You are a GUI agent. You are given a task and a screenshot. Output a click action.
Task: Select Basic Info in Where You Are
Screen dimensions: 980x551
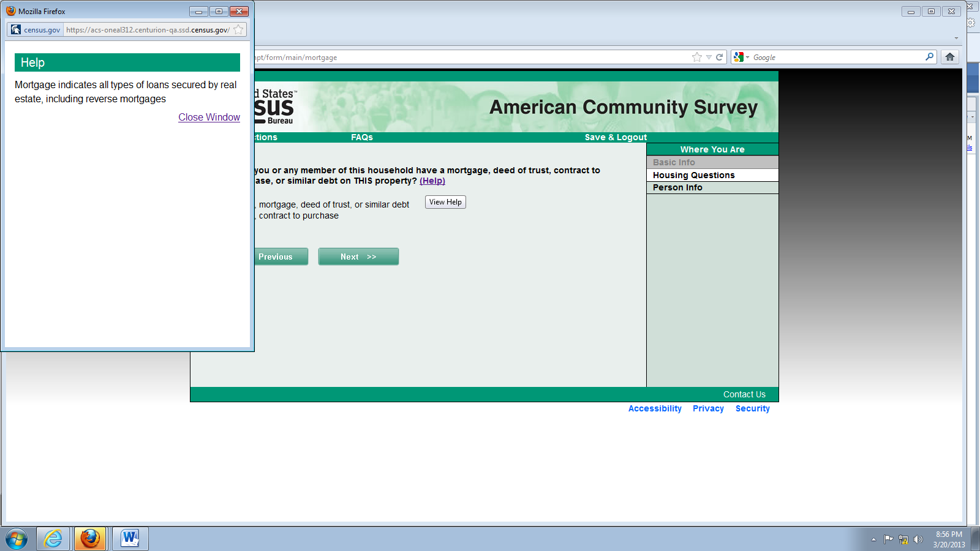(x=712, y=162)
